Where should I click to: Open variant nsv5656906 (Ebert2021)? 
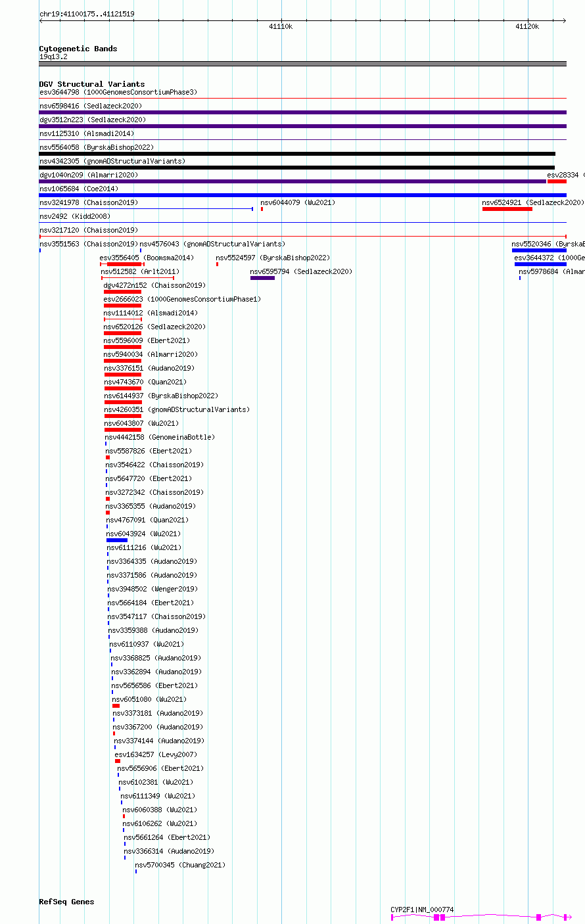pos(161,768)
